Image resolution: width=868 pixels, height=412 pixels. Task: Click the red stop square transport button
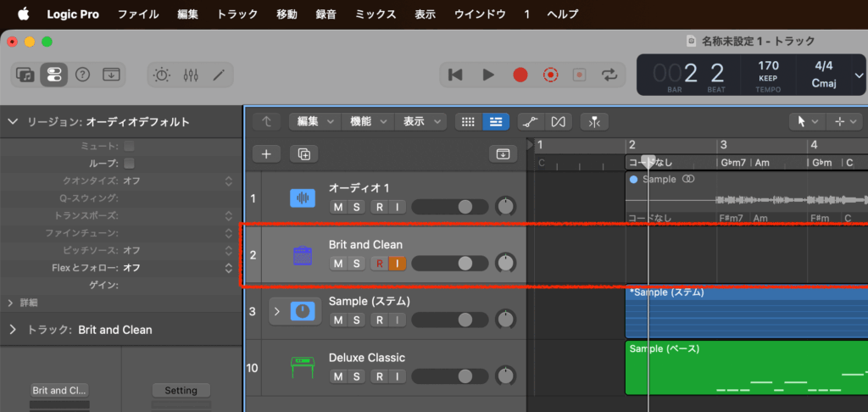click(580, 75)
